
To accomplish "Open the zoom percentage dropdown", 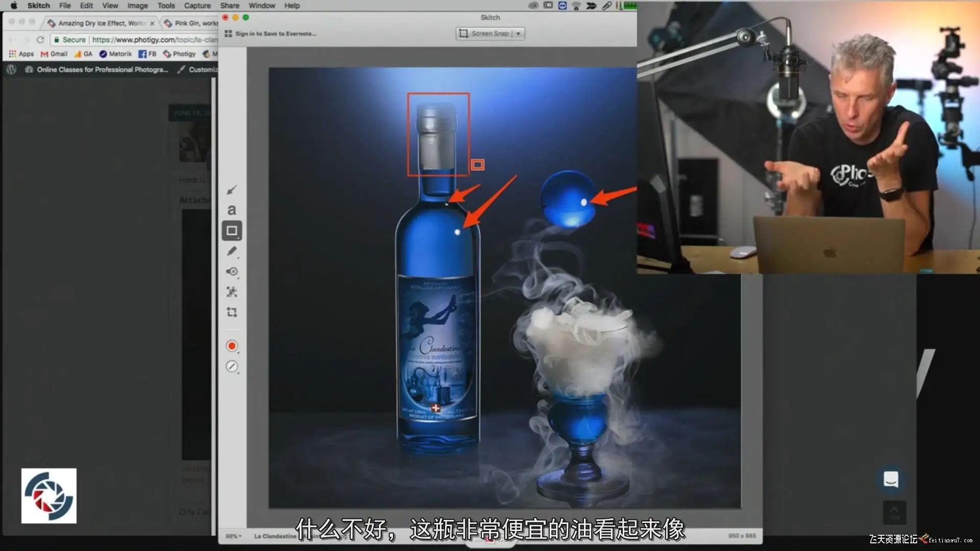I will 233,536.
